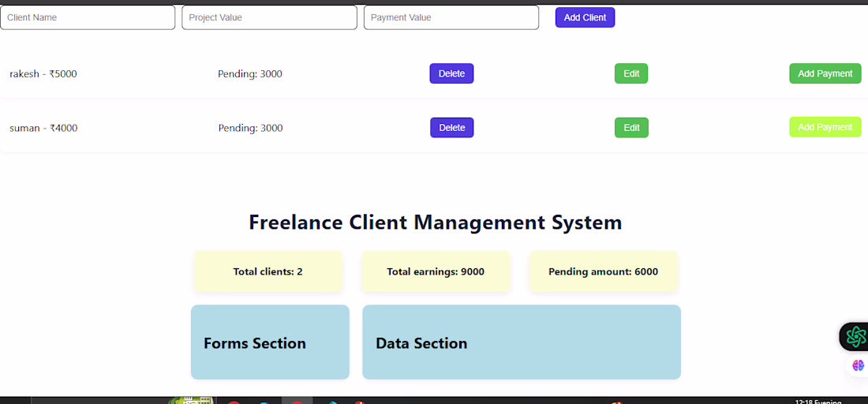The width and height of the screenshot is (868, 404).
Task: Open the Forms Section panel
Action: [x=270, y=342]
